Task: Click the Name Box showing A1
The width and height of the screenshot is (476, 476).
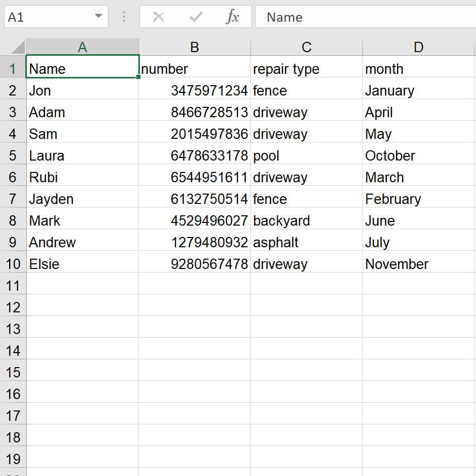Action: point(56,17)
